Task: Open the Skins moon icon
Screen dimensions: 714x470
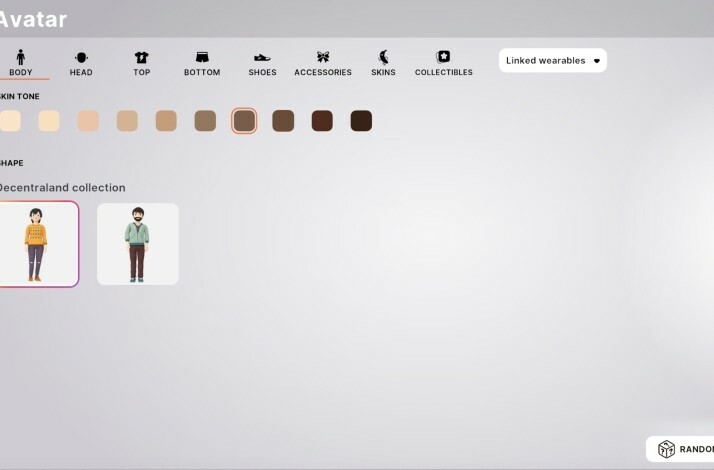Action: [383, 57]
